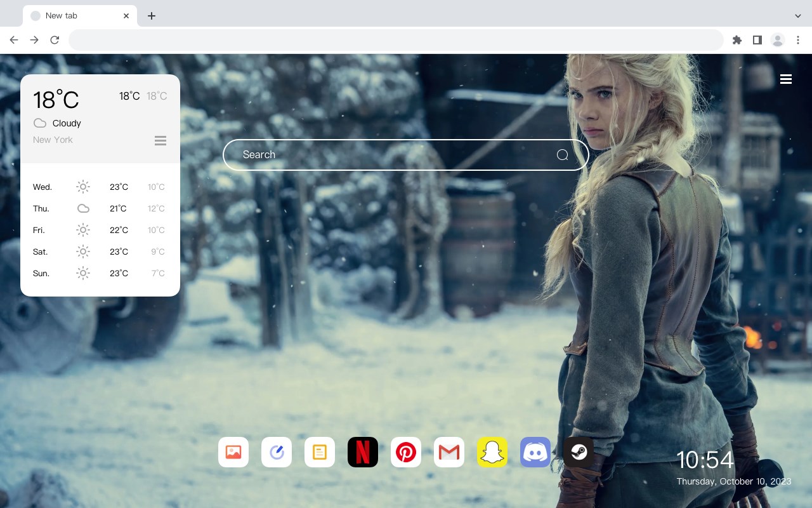Viewport: 812px width, 508px height.
Task: Expand the tab search dropdown arrow
Action: (x=798, y=16)
